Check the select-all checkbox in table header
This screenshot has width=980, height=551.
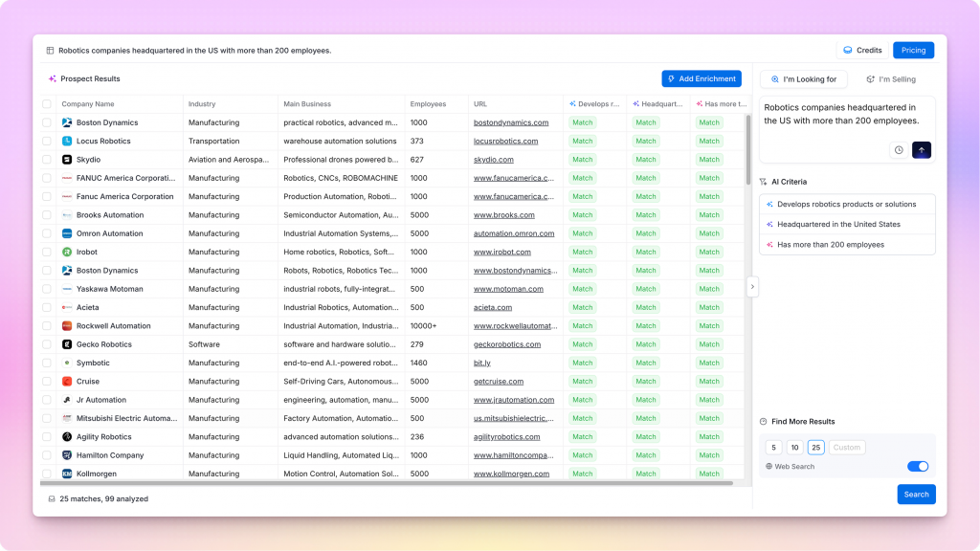pyautogui.click(x=47, y=104)
